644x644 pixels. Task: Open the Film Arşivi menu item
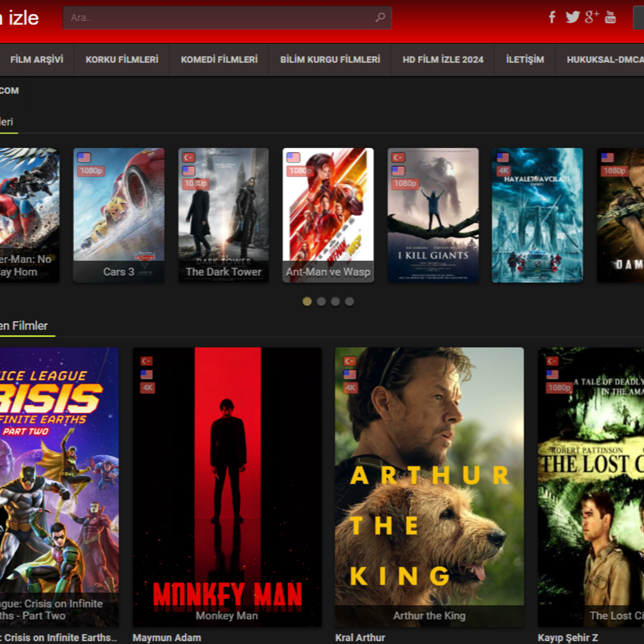click(x=37, y=60)
